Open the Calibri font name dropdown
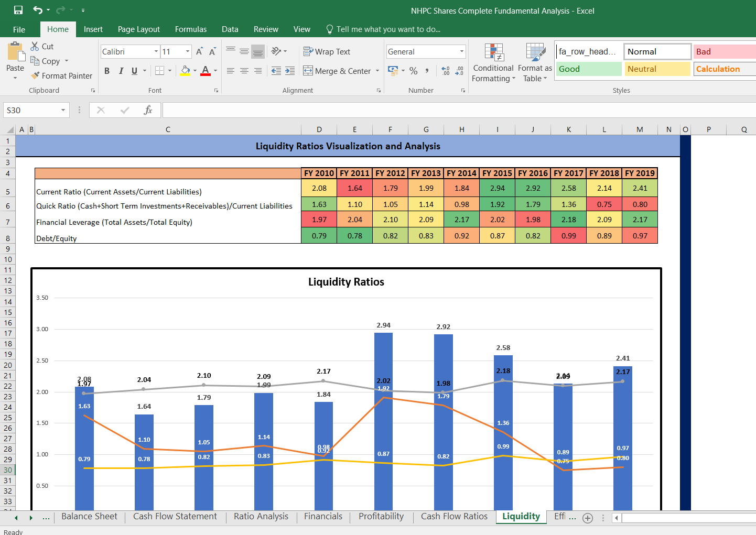Image resolution: width=756 pixels, height=535 pixels. point(156,51)
